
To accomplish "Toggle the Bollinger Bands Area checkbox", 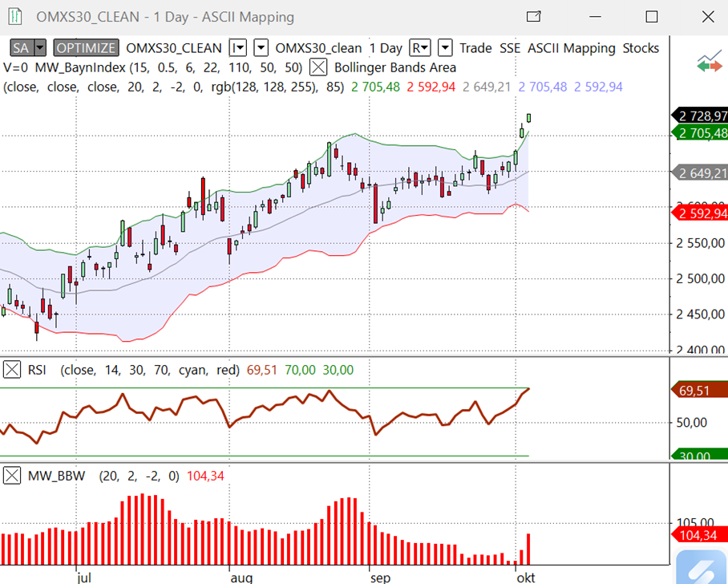I will [x=318, y=67].
